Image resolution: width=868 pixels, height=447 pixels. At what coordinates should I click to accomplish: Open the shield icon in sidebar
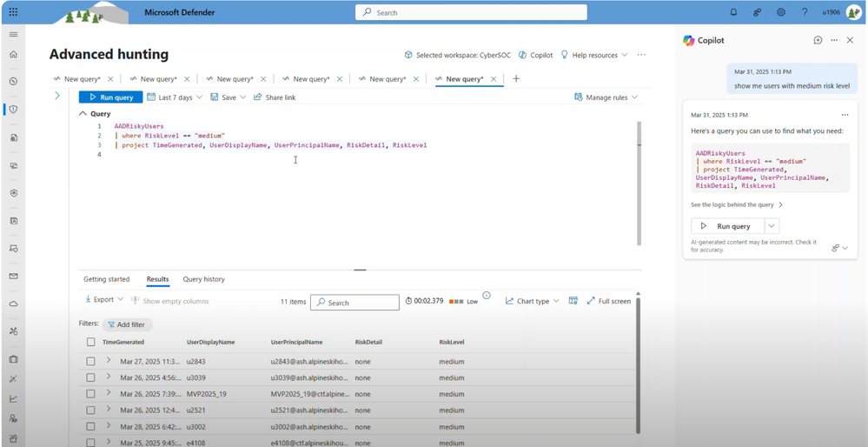point(13,109)
